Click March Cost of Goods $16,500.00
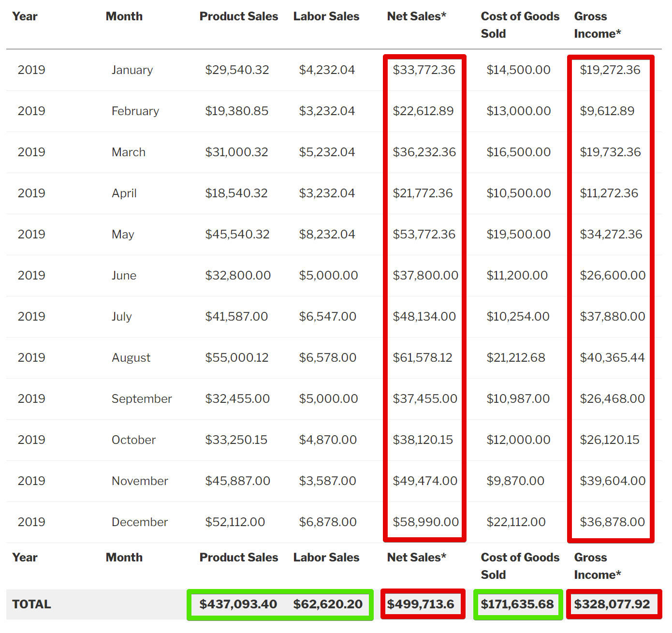This screenshot has width=672, height=633. pos(518,152)
